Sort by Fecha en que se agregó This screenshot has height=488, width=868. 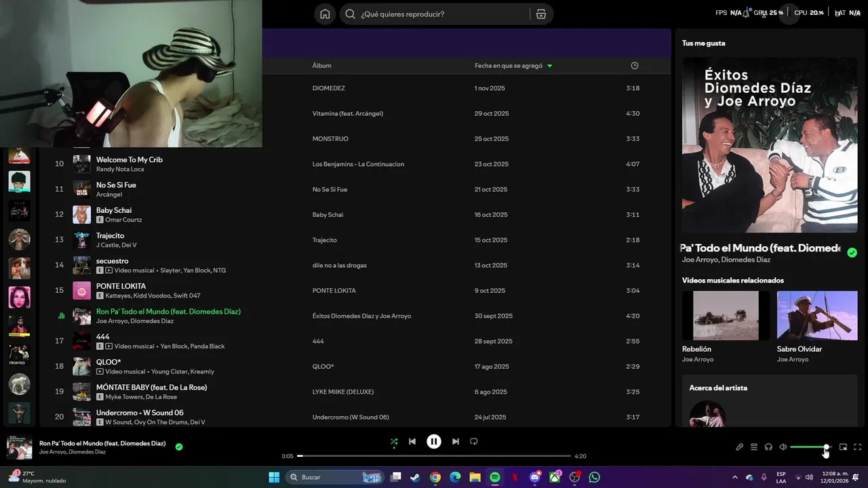513,66
